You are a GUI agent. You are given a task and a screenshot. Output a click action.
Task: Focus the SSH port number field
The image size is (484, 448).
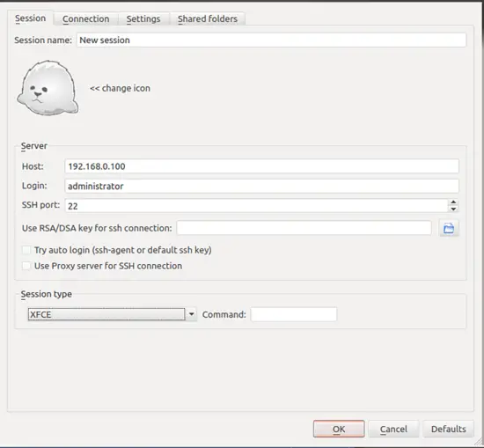[256, 206]
